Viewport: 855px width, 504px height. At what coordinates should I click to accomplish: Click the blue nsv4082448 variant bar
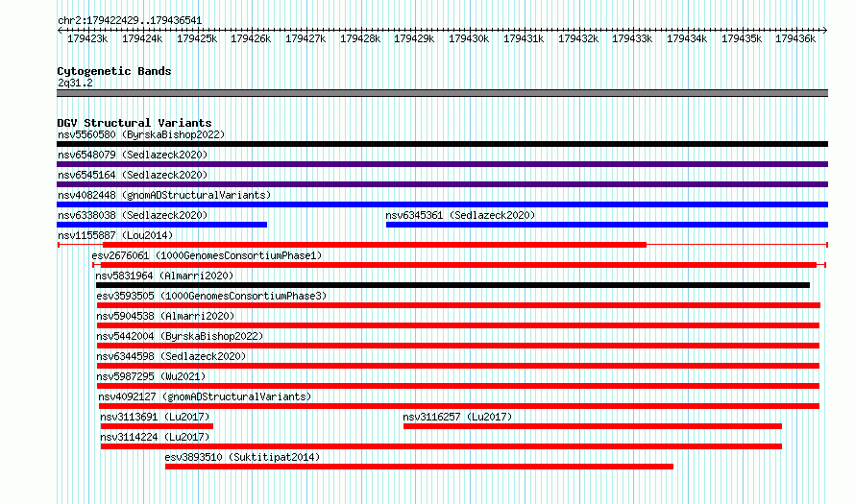pos(442,204)
